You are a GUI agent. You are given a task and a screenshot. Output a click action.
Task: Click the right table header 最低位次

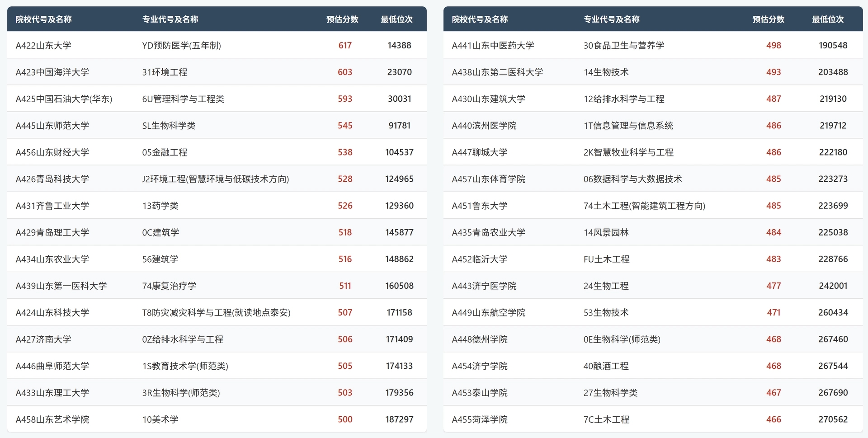(x=828, y=19)
